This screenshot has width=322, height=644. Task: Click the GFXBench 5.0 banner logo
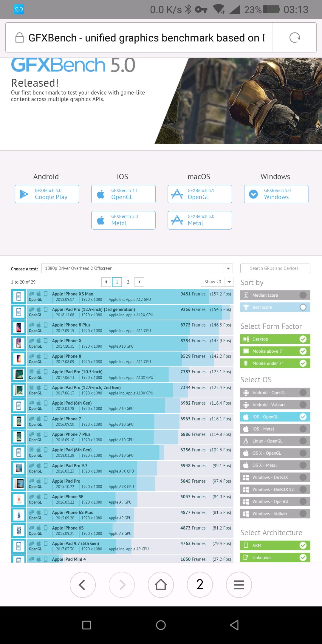[73, 65]
